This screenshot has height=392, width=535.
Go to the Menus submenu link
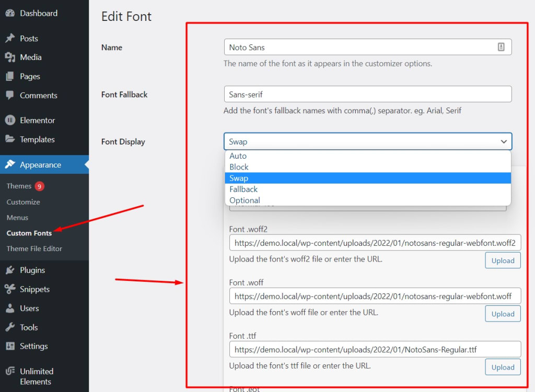coord(17,218)
